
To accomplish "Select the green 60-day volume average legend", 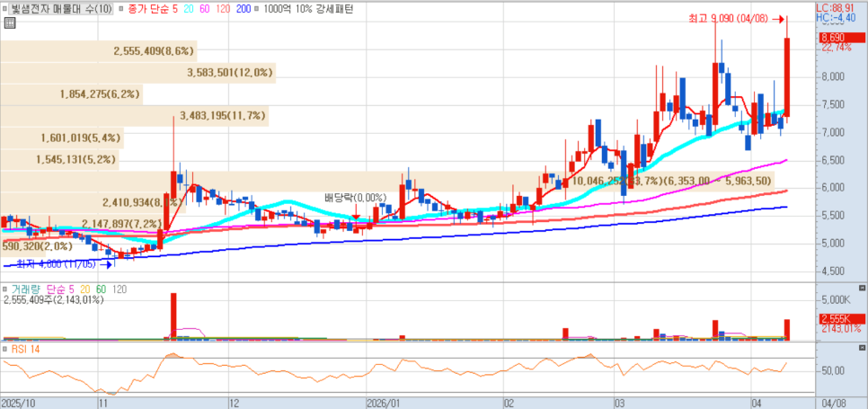I will pyautogui.click(x=101, y=289).
